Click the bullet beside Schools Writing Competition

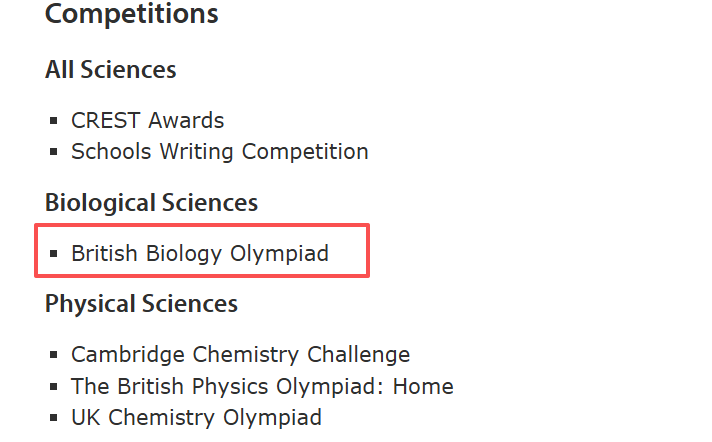[x=54, y=153]
